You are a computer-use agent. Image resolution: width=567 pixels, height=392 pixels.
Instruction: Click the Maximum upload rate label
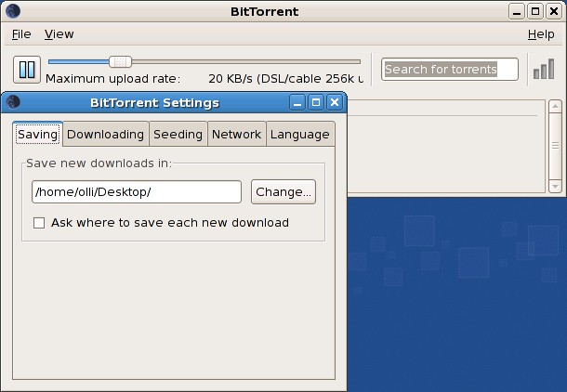point(112,78)
